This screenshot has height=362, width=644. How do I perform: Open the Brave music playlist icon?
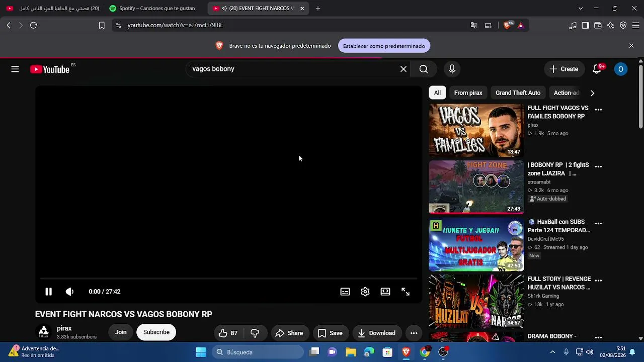tap(573, 25)
